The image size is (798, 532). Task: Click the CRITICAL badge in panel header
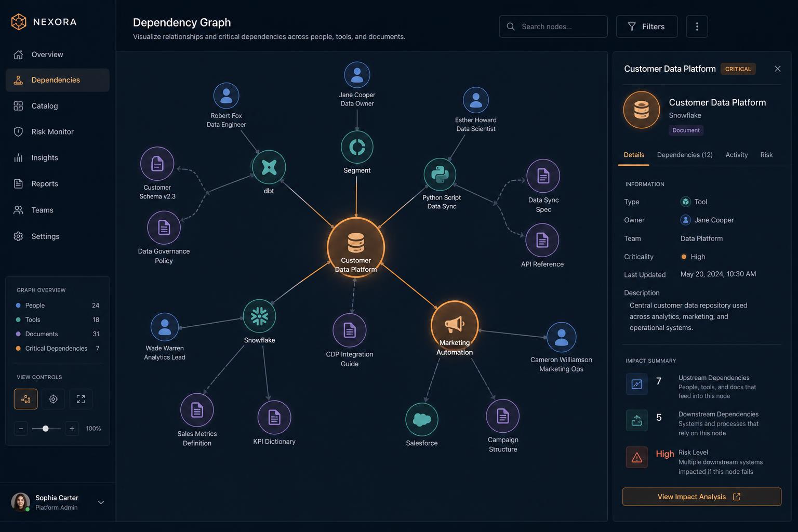click(738, 69)
